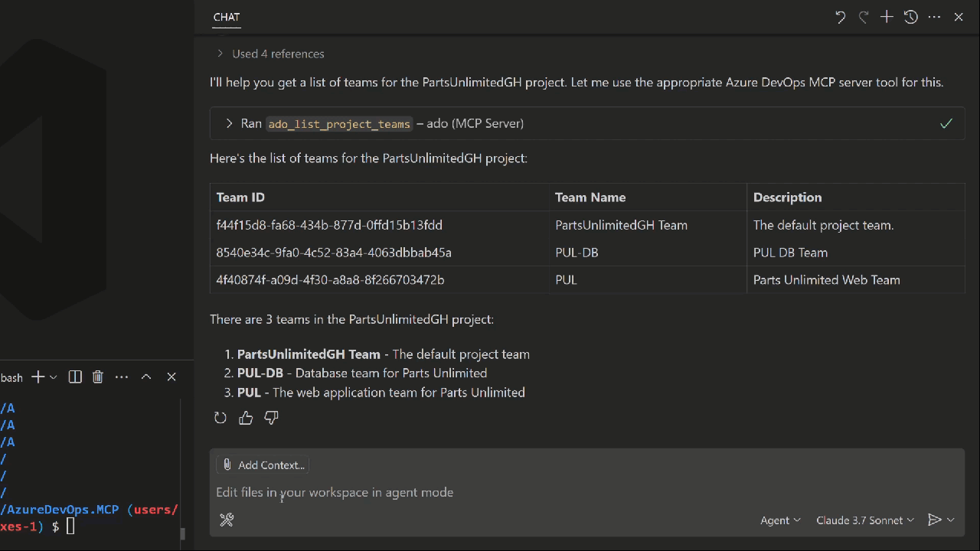Click the regenerate response icon
This screenshot has width=980, height=551.
(x=220, y=417)
